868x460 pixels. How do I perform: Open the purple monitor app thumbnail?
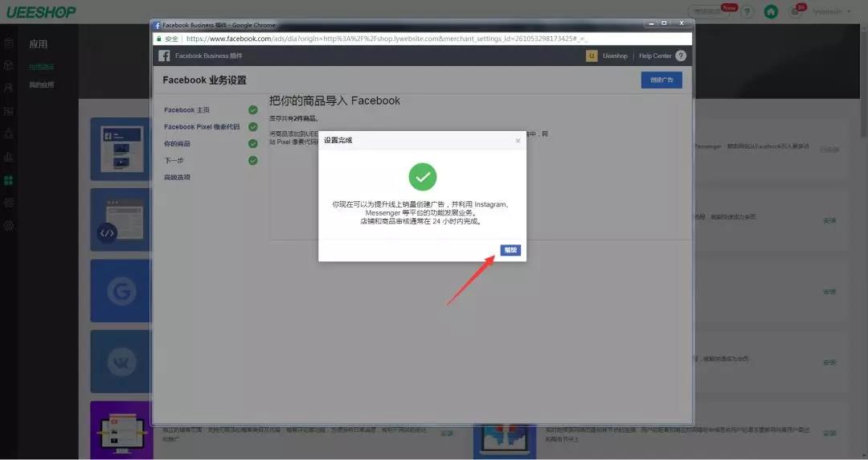pos(122,430)
